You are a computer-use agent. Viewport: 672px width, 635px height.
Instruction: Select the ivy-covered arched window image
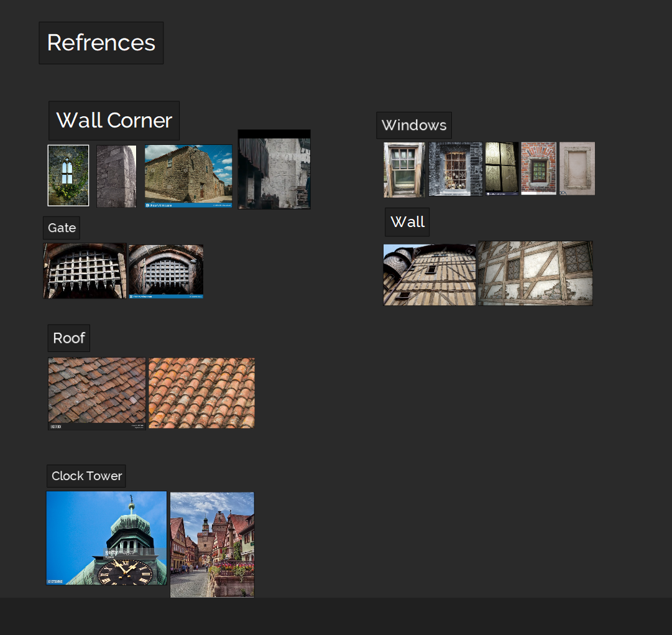pyautogui.click(x=68, y=175)
